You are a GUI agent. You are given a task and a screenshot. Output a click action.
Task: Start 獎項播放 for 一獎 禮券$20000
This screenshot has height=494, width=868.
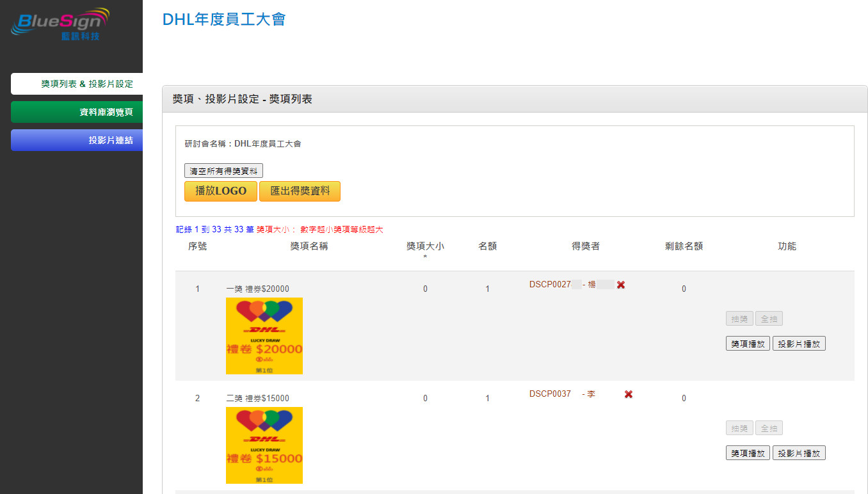(747, 343)
